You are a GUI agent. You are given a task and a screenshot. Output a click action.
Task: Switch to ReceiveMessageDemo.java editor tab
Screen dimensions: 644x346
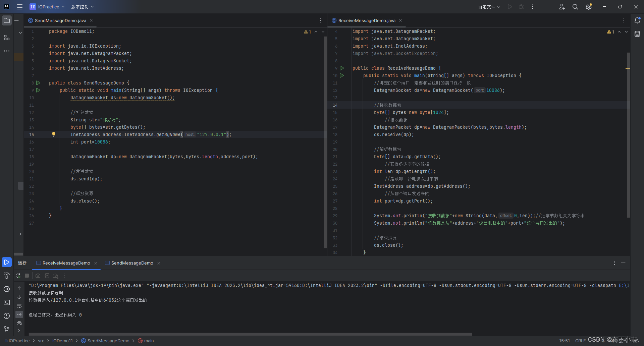click(x=367, y=20)
